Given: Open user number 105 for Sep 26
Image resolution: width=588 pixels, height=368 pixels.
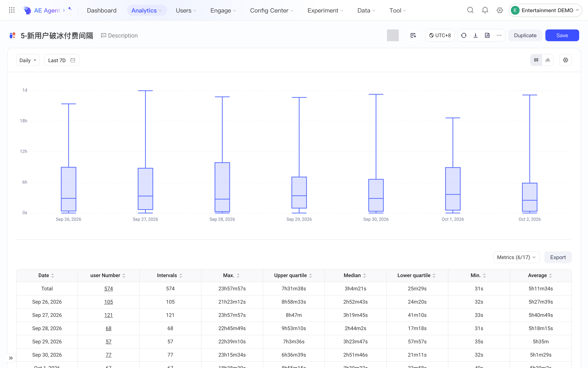Looking at the screenshot, I should pos(108,302).
